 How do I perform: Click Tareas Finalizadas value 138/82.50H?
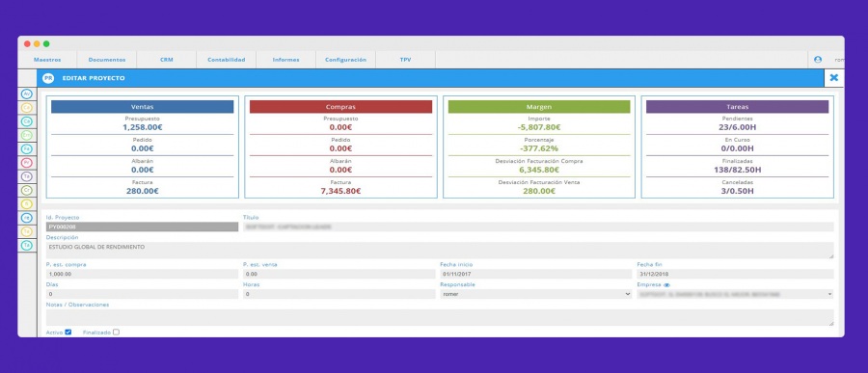click(x=738, y=170)
